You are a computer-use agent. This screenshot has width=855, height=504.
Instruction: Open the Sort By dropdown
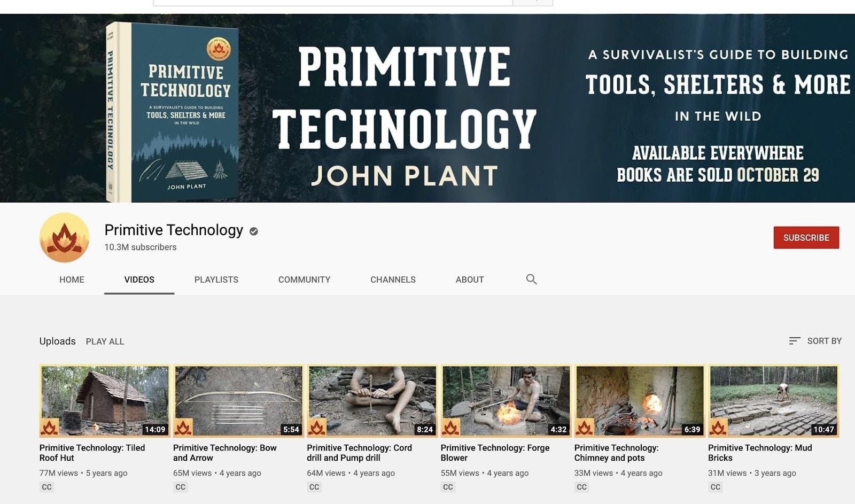815,341
